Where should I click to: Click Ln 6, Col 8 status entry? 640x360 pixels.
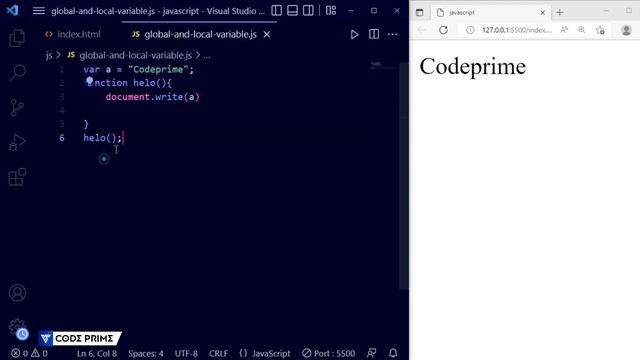(x=97, y=353)
